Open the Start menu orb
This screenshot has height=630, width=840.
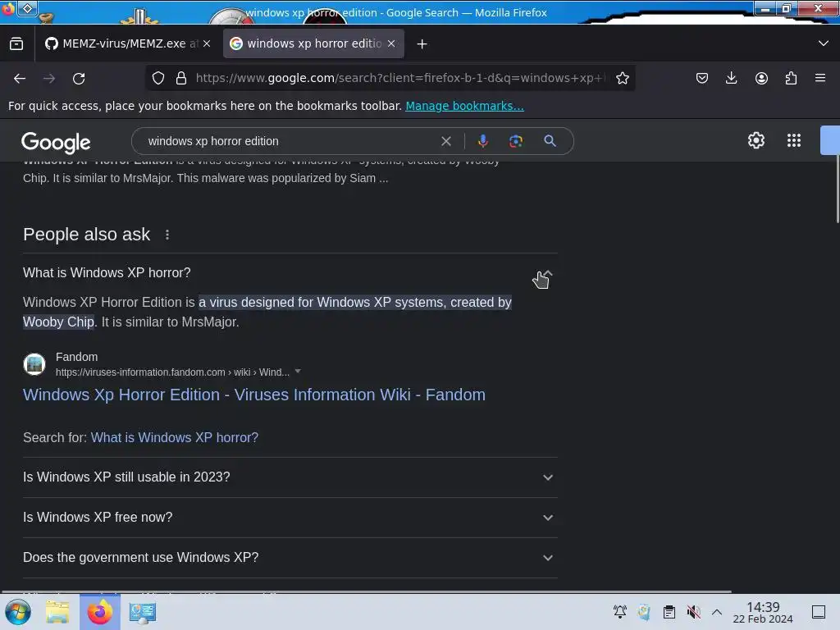18,612
